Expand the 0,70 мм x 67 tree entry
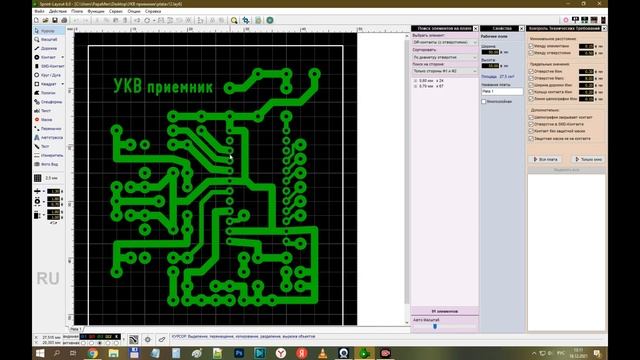Image resolution: width=640 pixels, height=360 pixels. 416,86
